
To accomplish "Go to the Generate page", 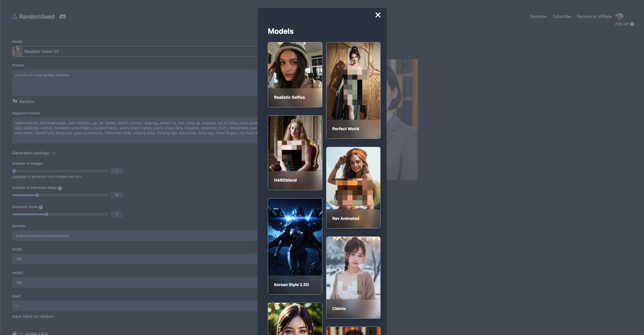I will click(x=538, y=17).
